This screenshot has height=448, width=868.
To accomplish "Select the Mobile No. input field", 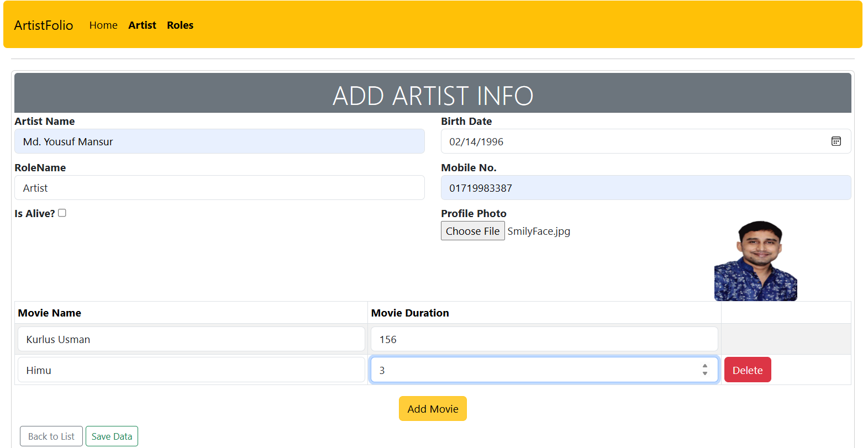I will pyautogui.click(x=645, y=188).
